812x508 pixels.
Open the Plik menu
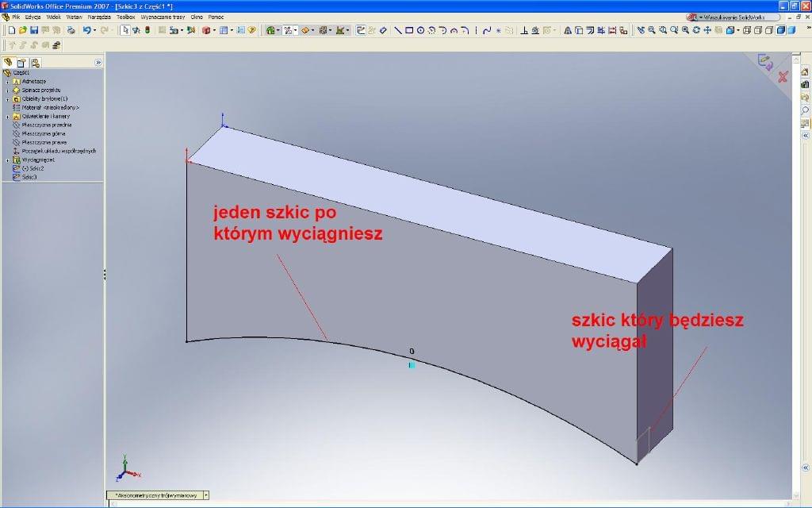point(16,17)
